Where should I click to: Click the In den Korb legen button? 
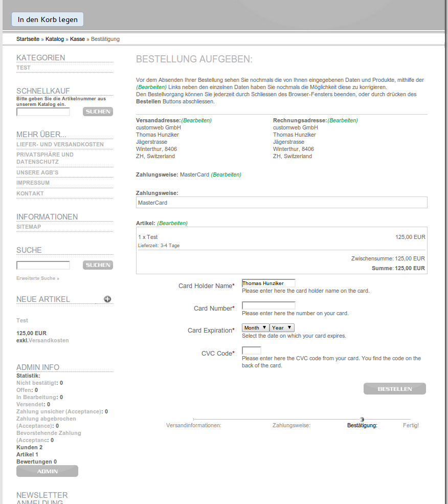47,19
